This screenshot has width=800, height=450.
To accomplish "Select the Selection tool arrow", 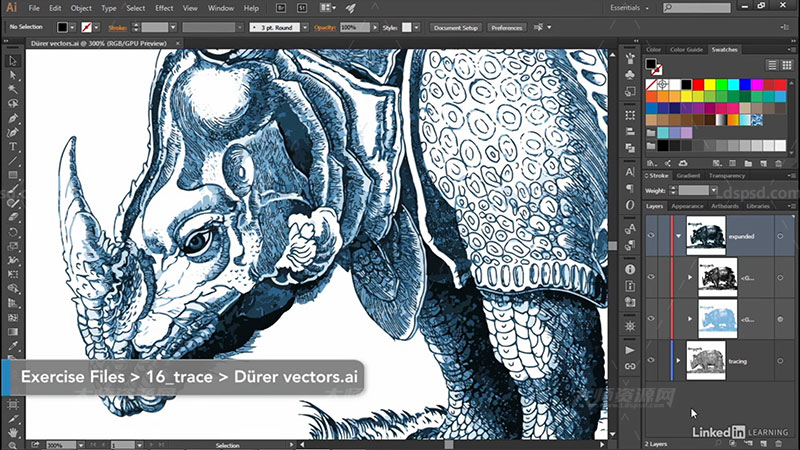I will (13, 61).
